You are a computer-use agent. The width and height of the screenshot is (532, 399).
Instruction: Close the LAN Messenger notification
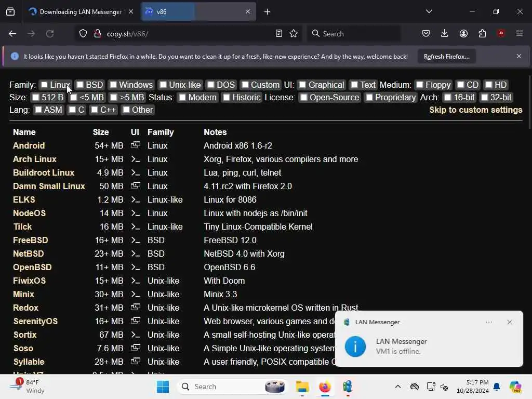pos(509,322)
